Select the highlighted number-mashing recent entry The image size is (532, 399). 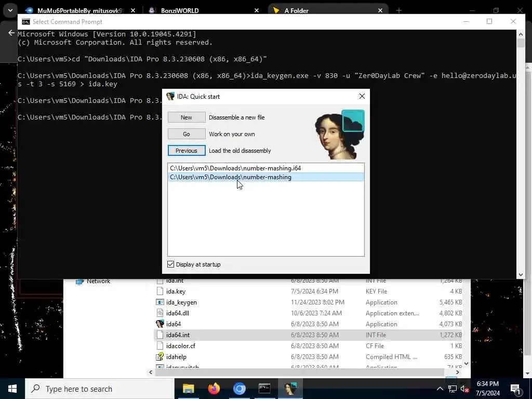[265, 177]
